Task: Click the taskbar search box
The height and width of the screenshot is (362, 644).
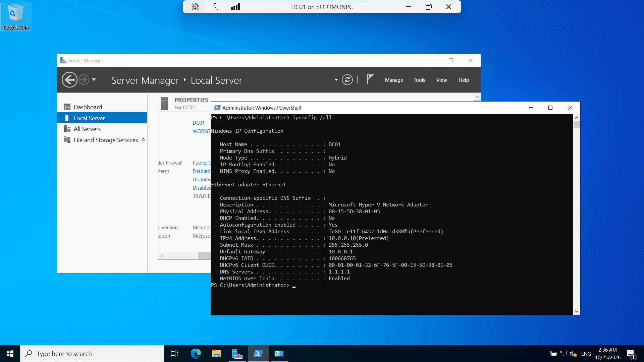Action: 92,354
